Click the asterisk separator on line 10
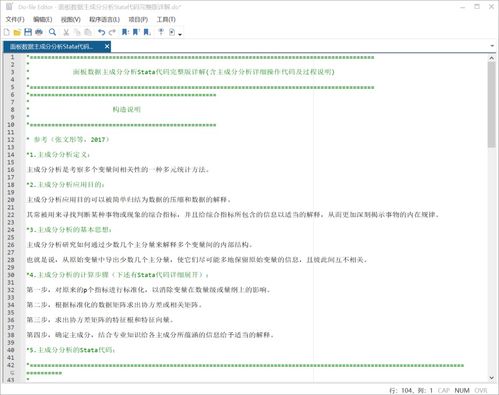 121,125
